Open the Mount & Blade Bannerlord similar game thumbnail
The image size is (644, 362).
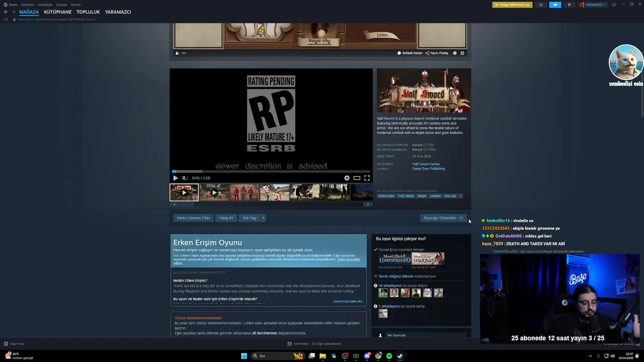pos(394,258)
